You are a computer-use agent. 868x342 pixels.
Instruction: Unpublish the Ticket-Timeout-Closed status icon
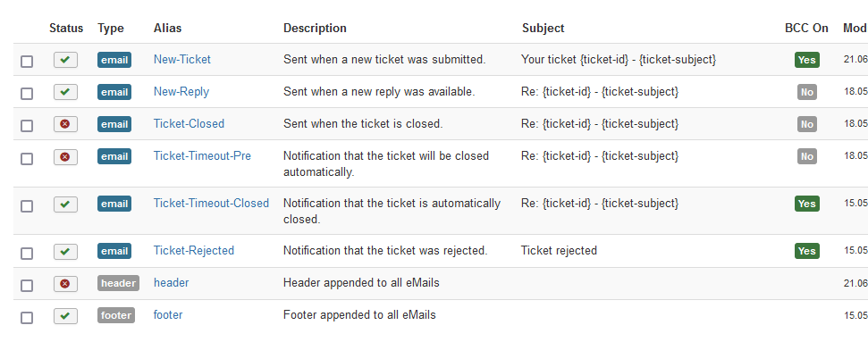(x=65, y=204)
